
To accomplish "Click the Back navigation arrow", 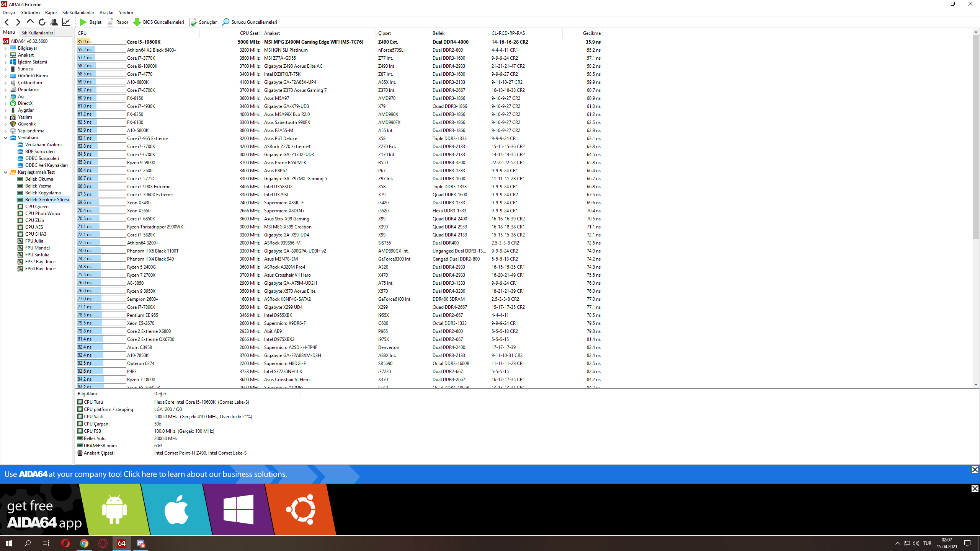I will 7,22.
